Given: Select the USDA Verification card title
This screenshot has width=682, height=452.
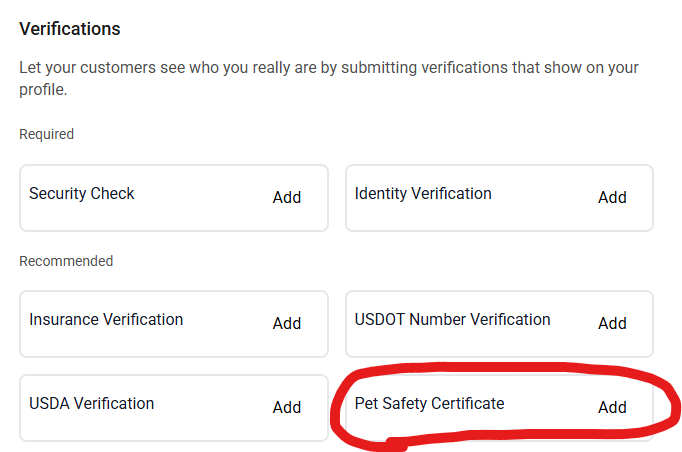Looking at the screenshot, I should point(92,404).
